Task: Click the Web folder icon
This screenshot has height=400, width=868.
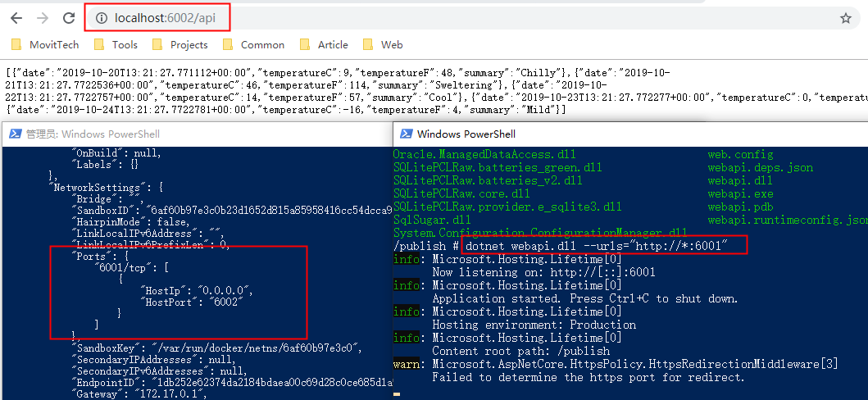Action: click(x=368, y=45)
